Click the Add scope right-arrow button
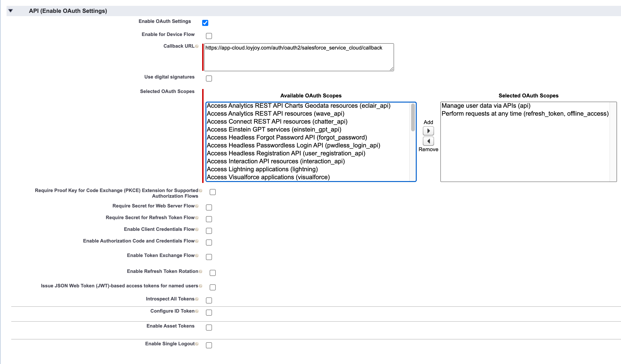 pos(428,131)
